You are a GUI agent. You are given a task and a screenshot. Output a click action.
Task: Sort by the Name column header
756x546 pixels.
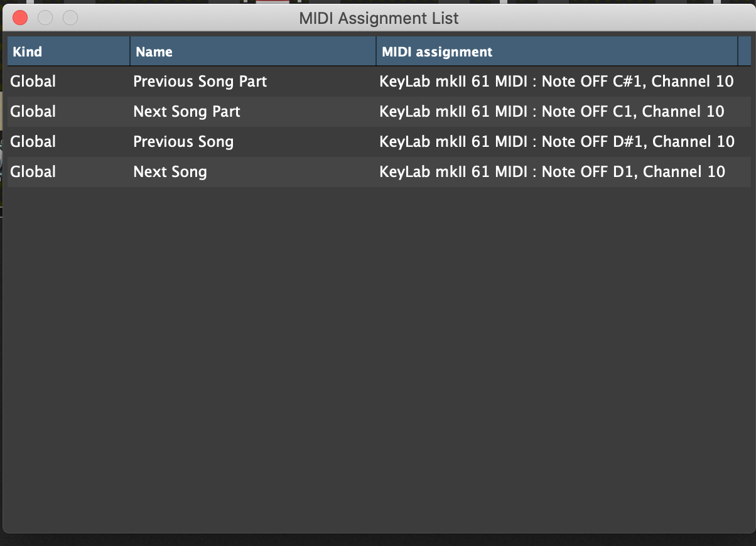tap(252, 51)
